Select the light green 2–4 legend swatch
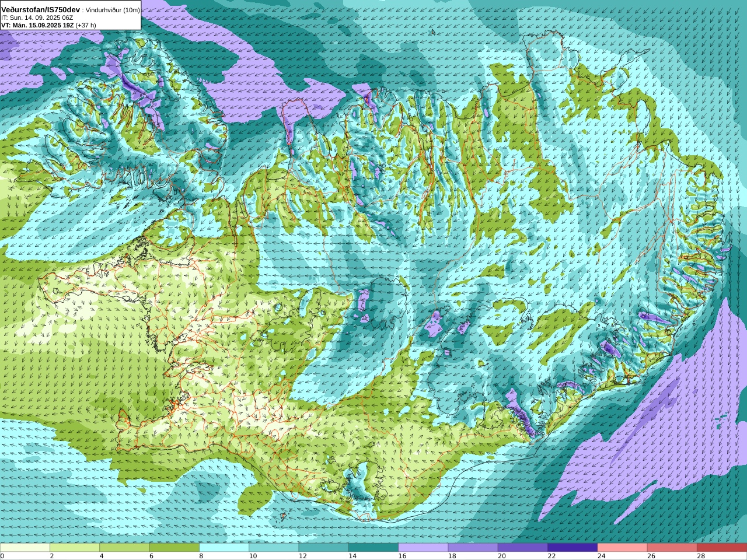 click(75, 548)
